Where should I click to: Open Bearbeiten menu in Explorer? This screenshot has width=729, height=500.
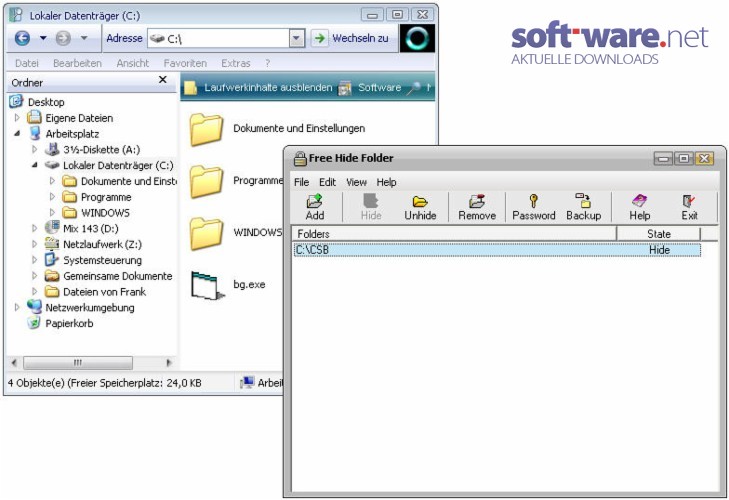77,63
